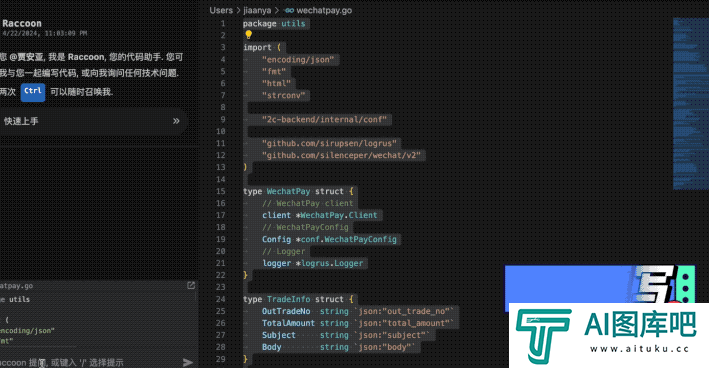The height and width of the screenshot is (368, 709).
Task: Select the wechatpay.go breadcrumb item
Action: pos(318,10)
